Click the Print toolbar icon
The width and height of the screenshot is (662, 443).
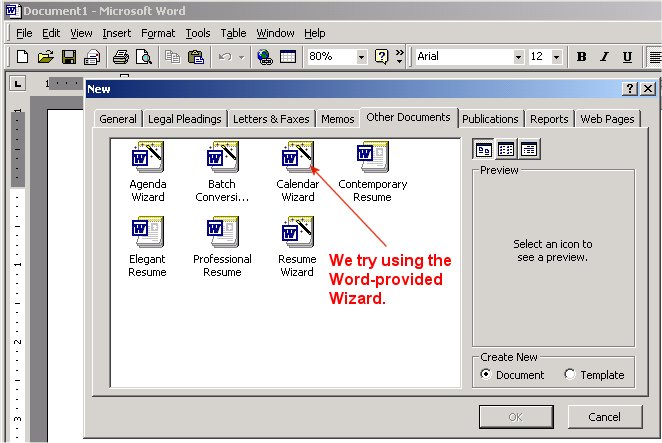[x=121, y=57]
